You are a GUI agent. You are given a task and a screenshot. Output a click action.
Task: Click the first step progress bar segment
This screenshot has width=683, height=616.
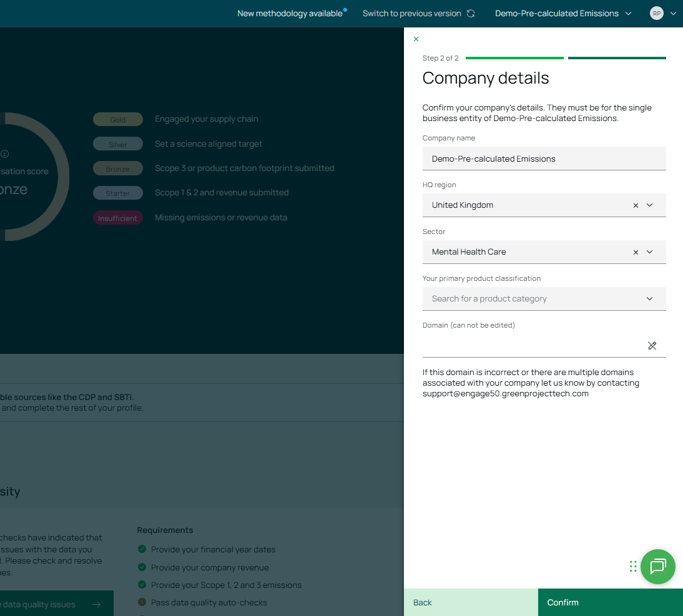pos(514,58)
